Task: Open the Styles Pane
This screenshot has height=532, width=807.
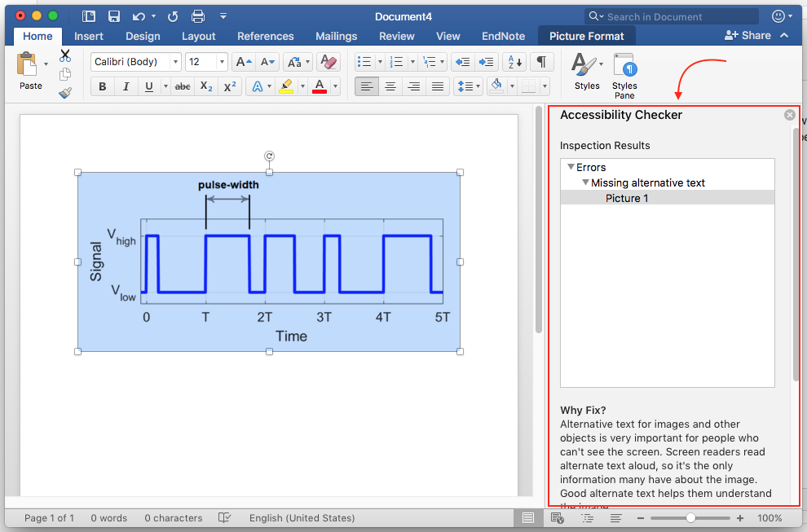Action: point(624,76)
